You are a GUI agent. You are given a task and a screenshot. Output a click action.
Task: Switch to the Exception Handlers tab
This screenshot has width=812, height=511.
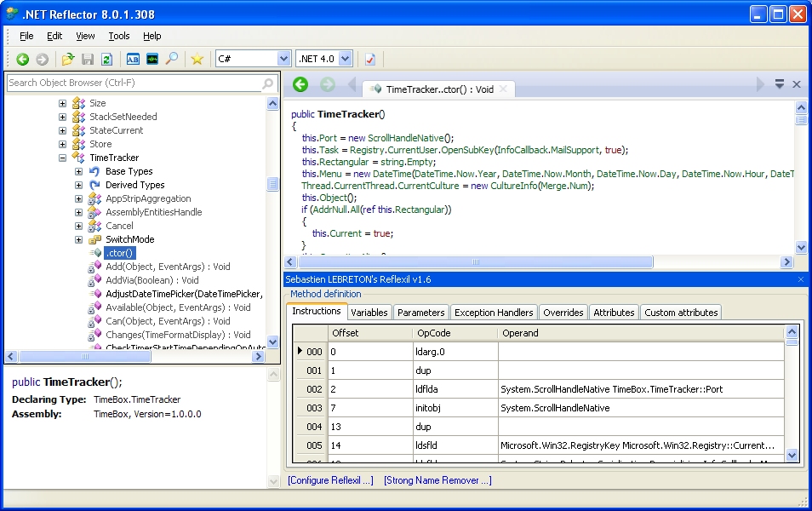pos(493,313)
